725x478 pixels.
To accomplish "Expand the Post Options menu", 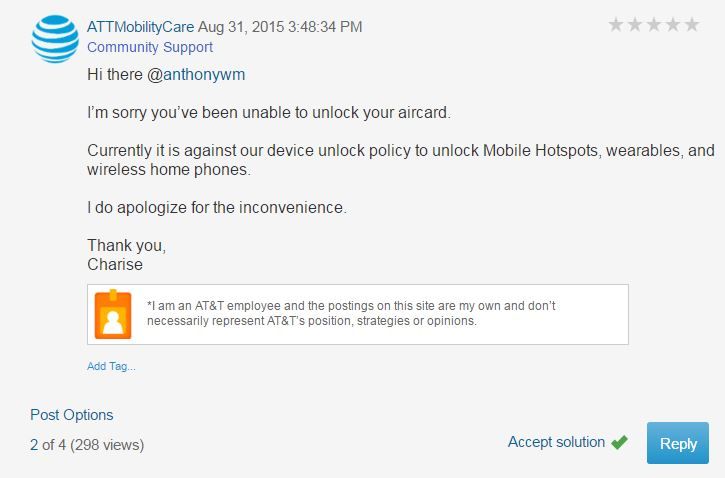I will click(x=71, y=415).
